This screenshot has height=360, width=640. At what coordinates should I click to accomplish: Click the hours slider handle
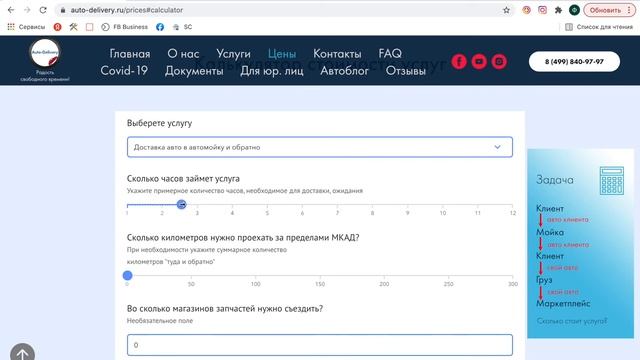(x=182, y=204)
